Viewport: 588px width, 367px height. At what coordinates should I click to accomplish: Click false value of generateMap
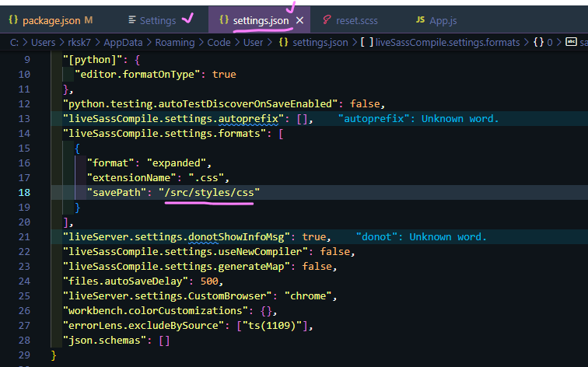click(317, 267)
